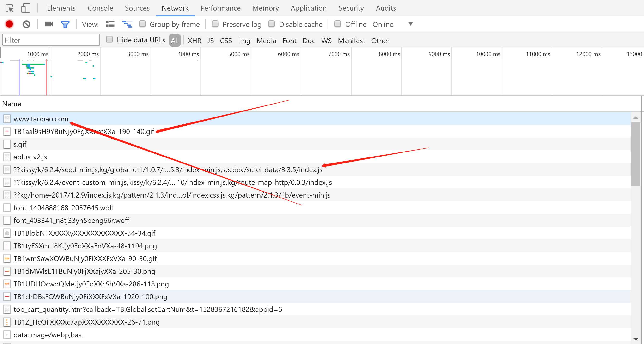Toggle the Disable cache checkbox
This screenshot has height=344, width=644.
click(x=271, y=24)
